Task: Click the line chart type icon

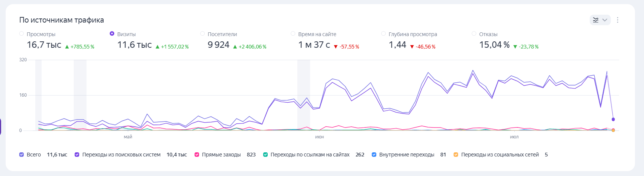Action: tap(596, 20)
